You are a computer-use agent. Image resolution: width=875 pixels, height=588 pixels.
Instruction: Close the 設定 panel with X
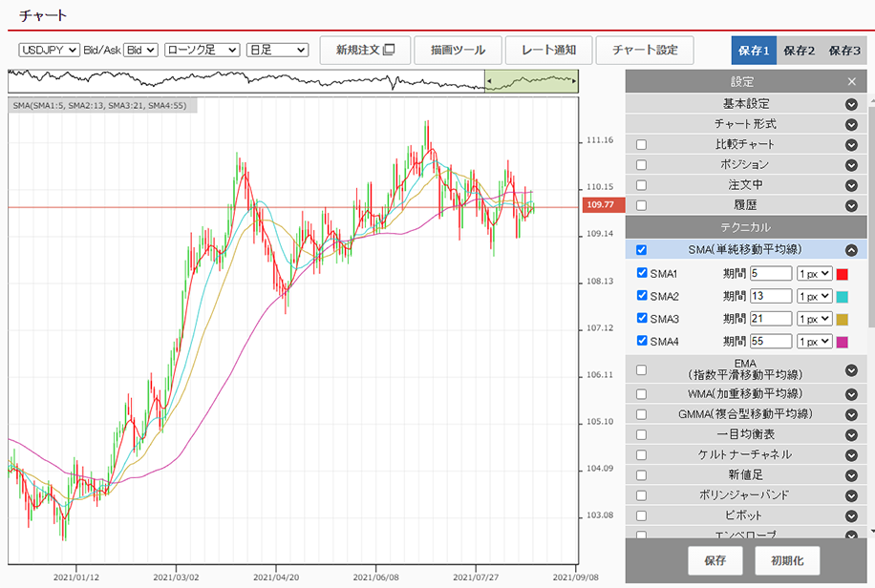point(851,82)
